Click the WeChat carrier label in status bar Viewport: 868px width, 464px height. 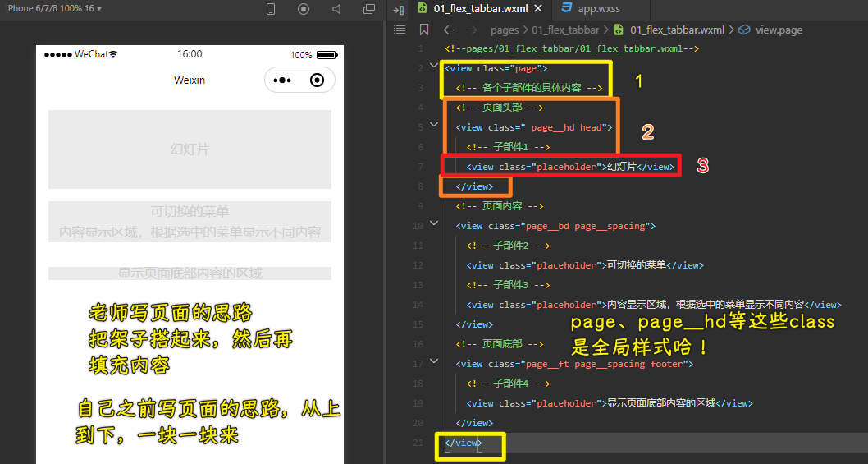tap(91, 54)
